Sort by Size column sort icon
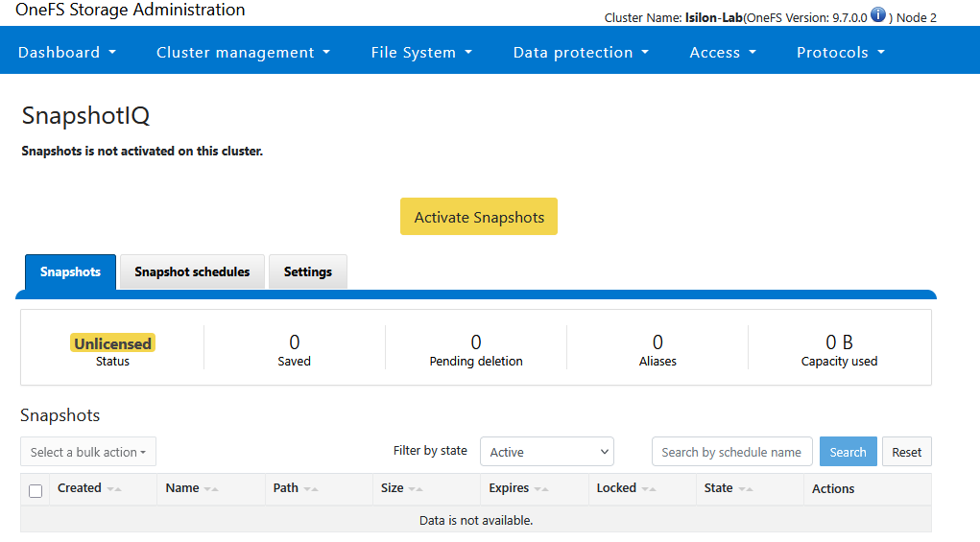980x542 pixels. click(x=416, y=489)
